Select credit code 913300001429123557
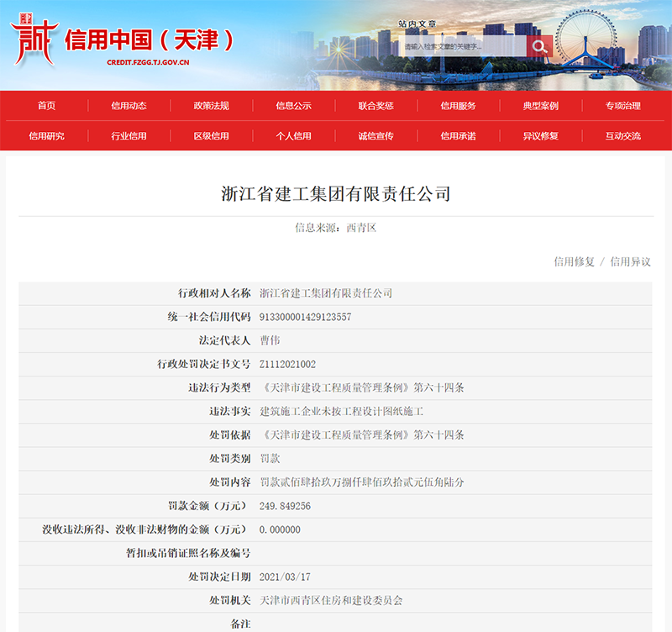The width and height of the screenshot is (672, 632). (305, 317)
